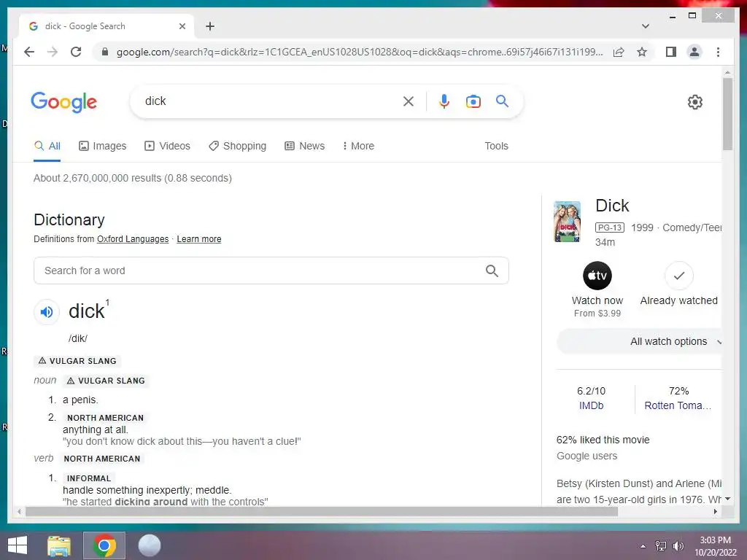The height and width of the screenshot is (560, 747).
Task: Switch to the Images tab
Action: click(x=102, y=146)
